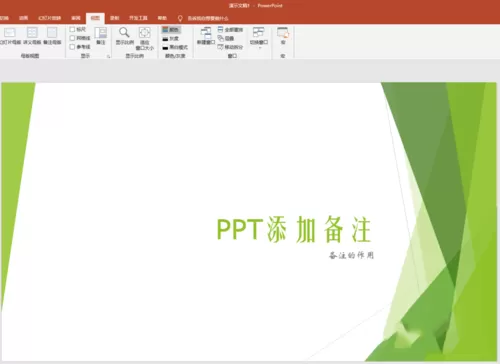Open Slide Master (幻灯片母版) view
The width and height of the screenshot is (500, 364).
point(10,36)
